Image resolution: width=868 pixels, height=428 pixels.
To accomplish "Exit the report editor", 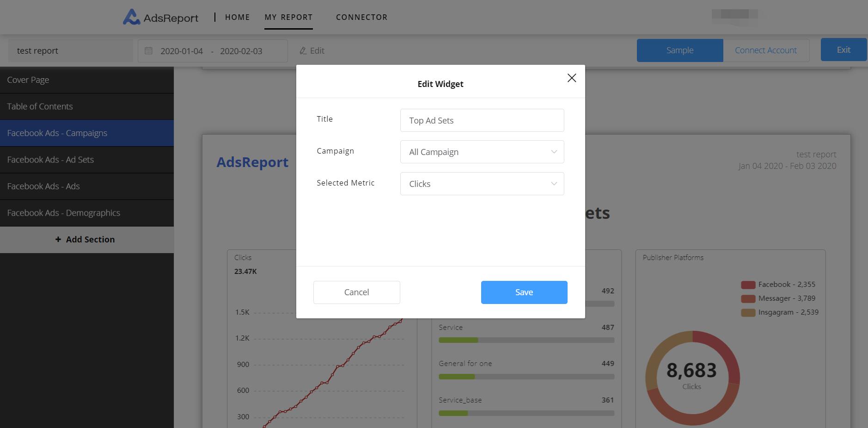I will coord(844,50).
